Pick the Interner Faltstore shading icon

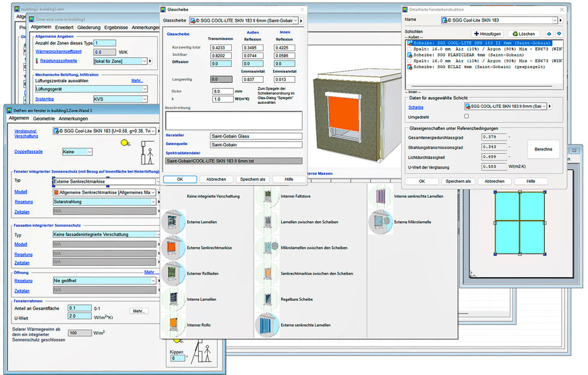pyautogui.click(x=267, y=196)
